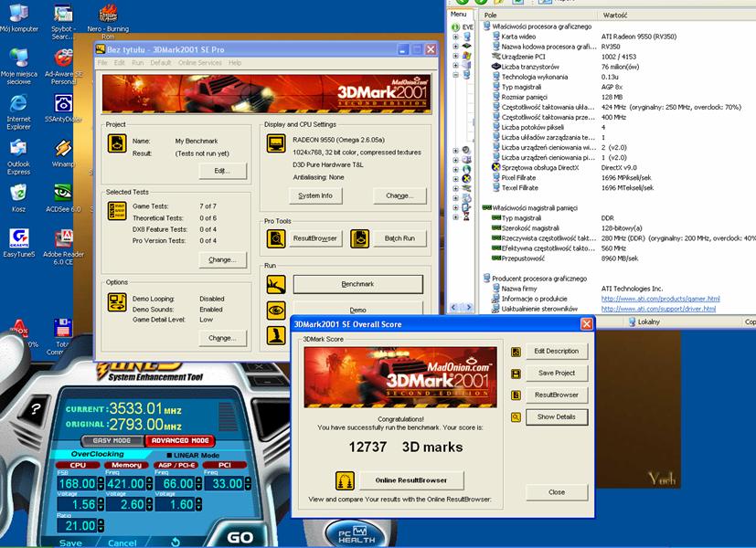This screenshot has height=548, width=756.
Task: Launch the ACDSee 6.0 desktop icon
Action: pos(63,197)
